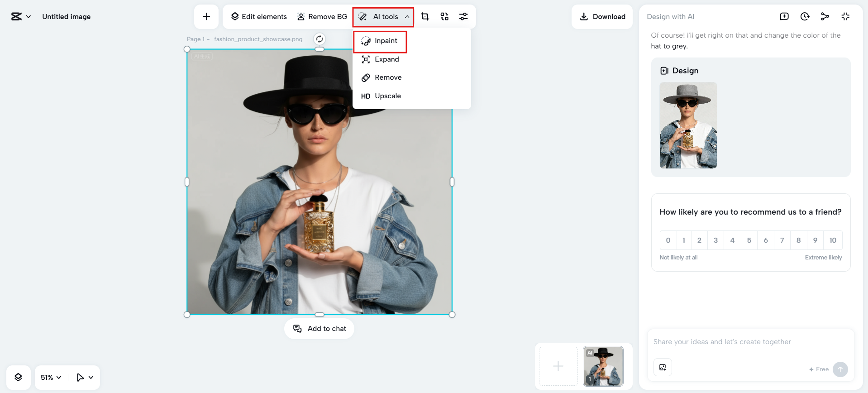Screen dimensions: 868x393
Task: Click the smart elements icon beside crop
Action: tap(444, 17)
